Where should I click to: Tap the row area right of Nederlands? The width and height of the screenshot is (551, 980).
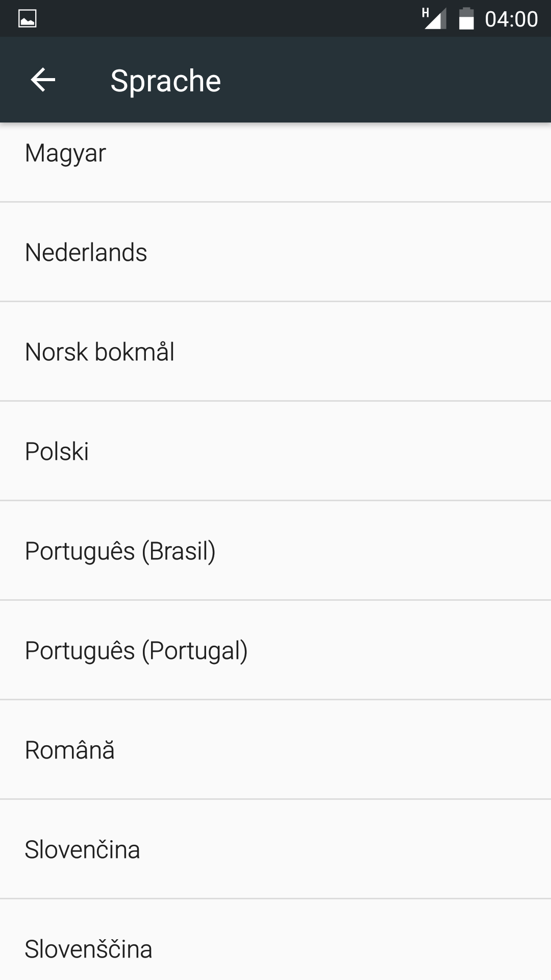(x=357, y=252)
